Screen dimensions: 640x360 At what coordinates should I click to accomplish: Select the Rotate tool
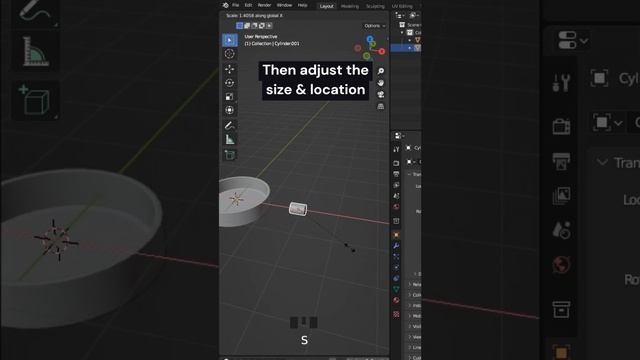(x=230, y=83)
